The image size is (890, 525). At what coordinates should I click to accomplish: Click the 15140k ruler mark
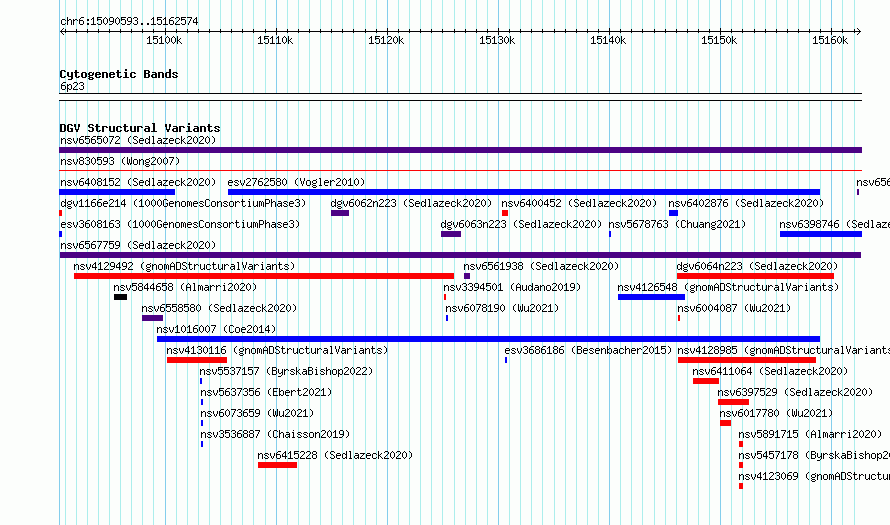pyautogui.click(x=608, y=40)
